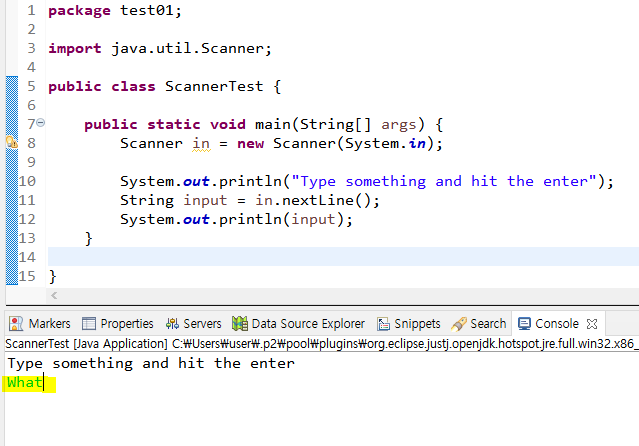This screenshot has height=446, width=639.
Task: Click 'in.nextLine()' on line 11
Action: click(313, 200)
